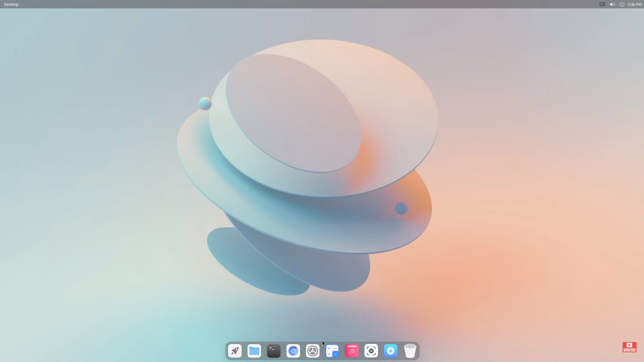This screenshot has width=644, height=362.
Task: Open the volume control in tray
Action: [612, 4]
